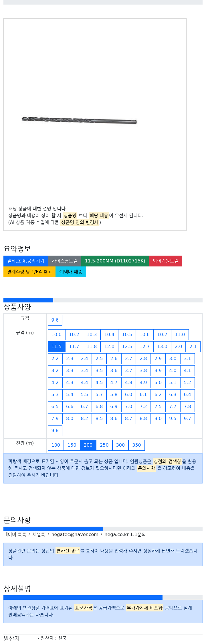Select the highlighted 11.5 diameter option
The width and height of the screenshot is (206, 644).
pos(56,347)
